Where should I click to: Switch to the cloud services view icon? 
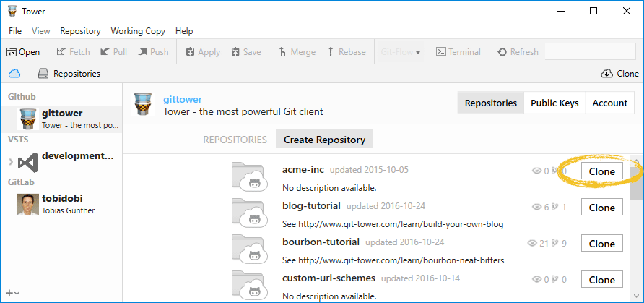pos(14,74)
